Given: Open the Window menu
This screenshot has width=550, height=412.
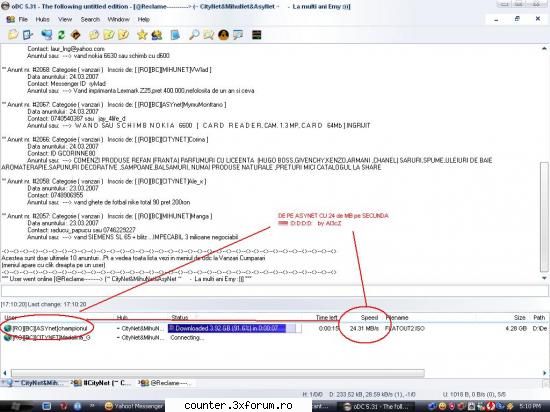Looking at the screenshot, I should tap(119, 19).
